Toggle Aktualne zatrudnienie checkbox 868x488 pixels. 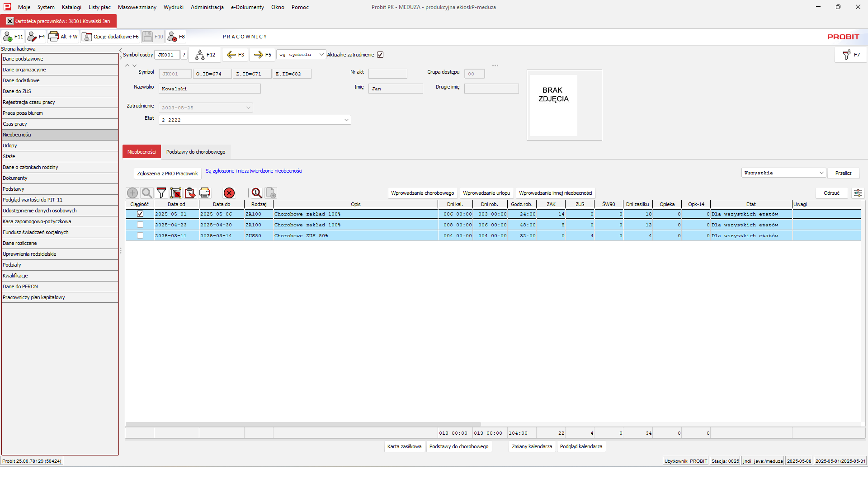[380, 55]
